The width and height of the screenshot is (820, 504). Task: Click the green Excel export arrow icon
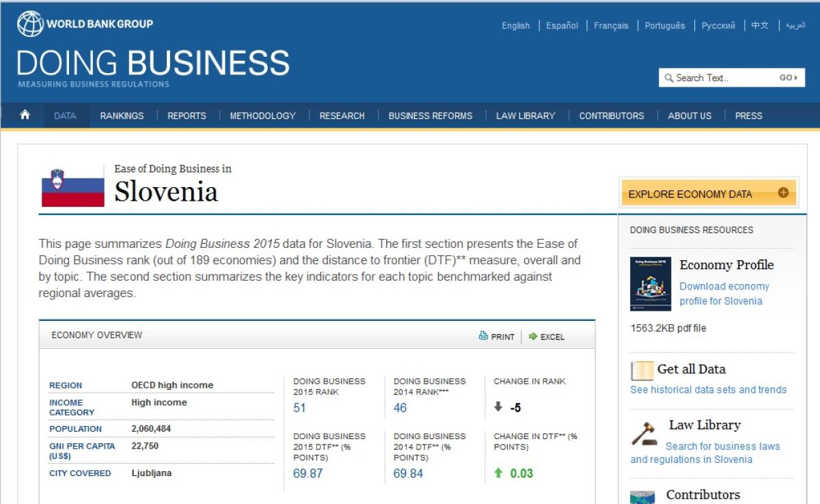pos(533,337)
